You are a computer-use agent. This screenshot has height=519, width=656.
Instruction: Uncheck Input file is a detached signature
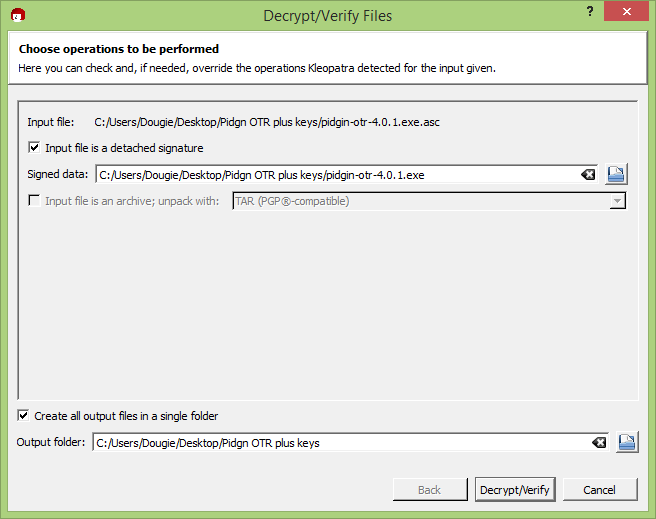point(34,148)
